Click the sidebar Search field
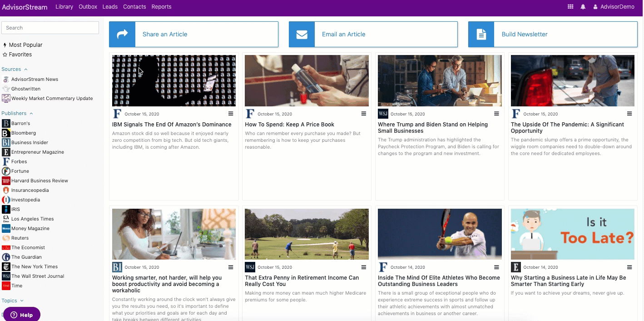 (50, 28)
